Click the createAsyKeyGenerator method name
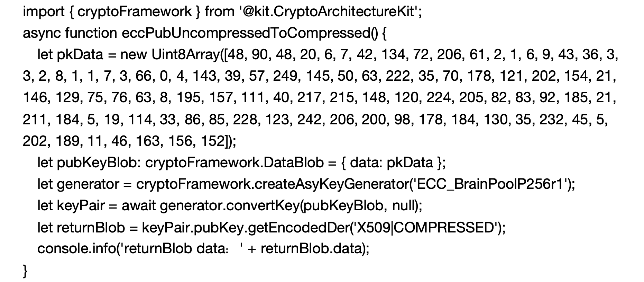This screenshot has width=644, height=282. tap(331, 184)
